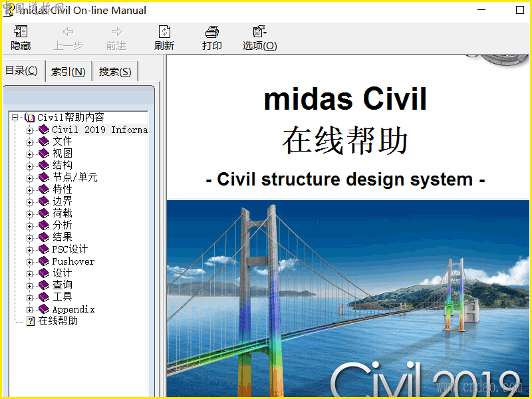Click the book icon next to 边界
Screen dimensions: 532x399
click(x=44, y=201)
